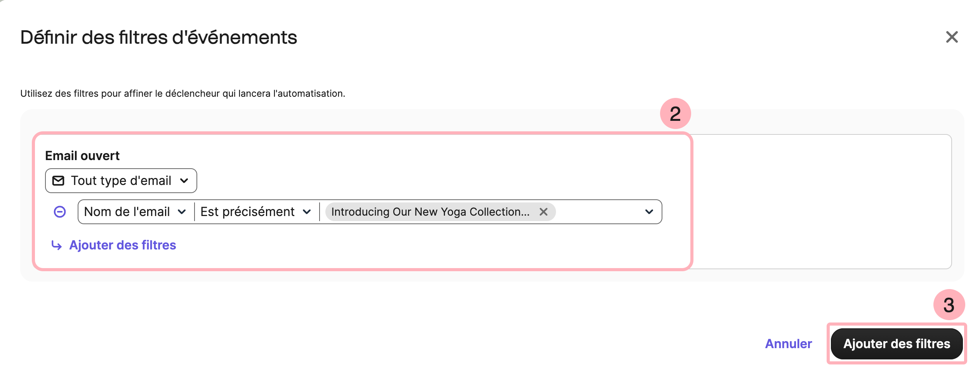Image resolution: width=980 pixels, height=373 pixels.
Task: Remove the Introducing Our New Yoga Collection chip
Action: pos(544,212)
